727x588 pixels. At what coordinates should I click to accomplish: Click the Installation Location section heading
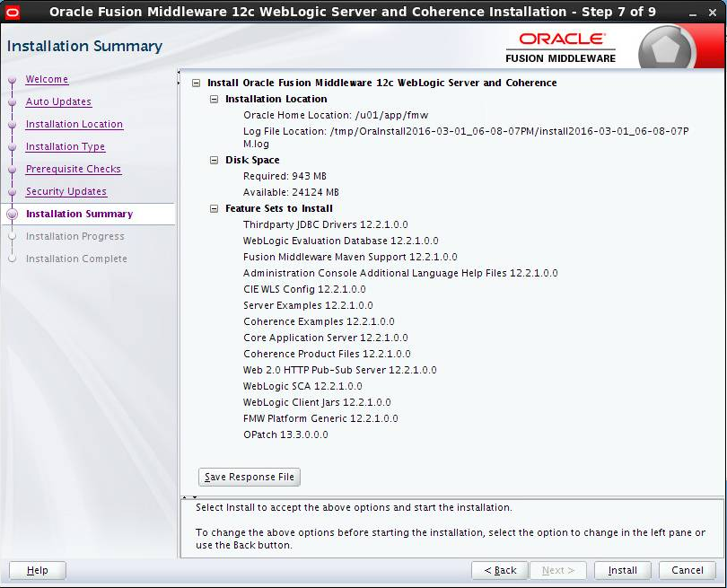pyautogui.click(x=276, y=100)
